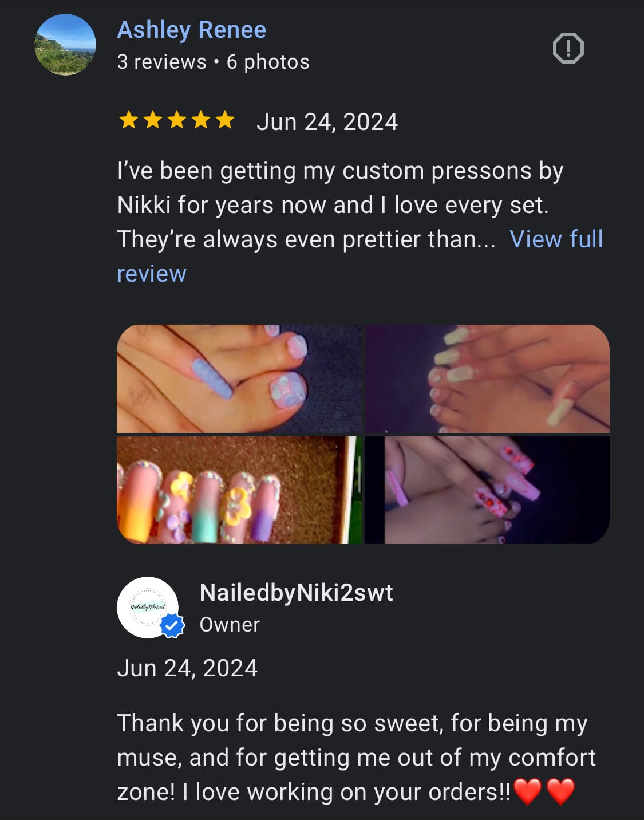View the pink nails with red gems photo
644x820 pixels.
point(487,490)
